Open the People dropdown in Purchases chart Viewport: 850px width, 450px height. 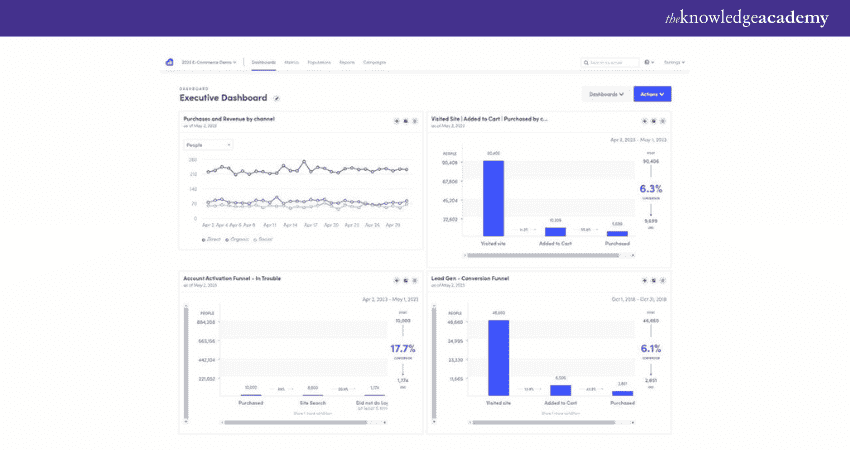208,144
